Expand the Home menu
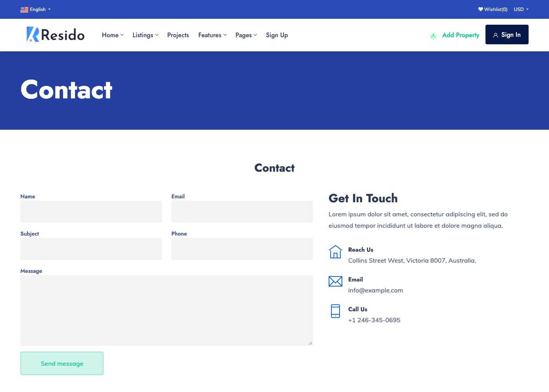 click(113, 35)
